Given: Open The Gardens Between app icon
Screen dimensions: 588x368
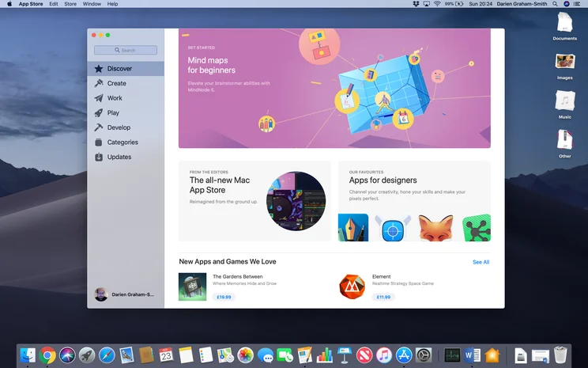Looking at the screenshot, I should [x=192, y=286].
